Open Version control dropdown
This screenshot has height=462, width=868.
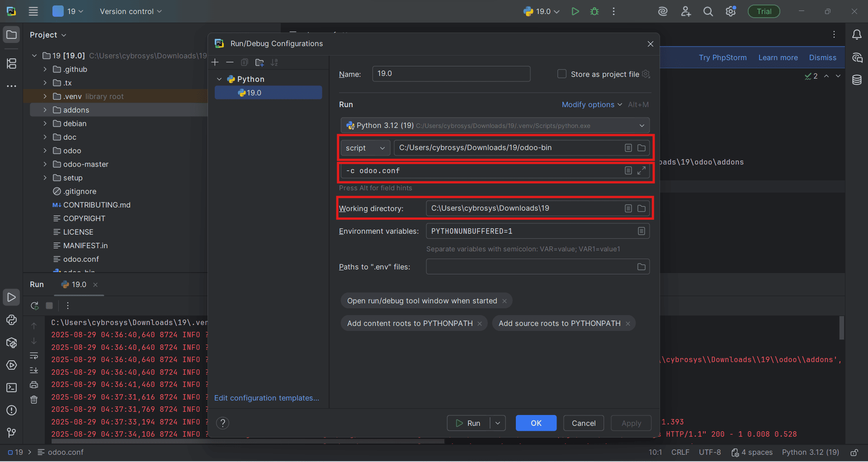tap(131, 11)
